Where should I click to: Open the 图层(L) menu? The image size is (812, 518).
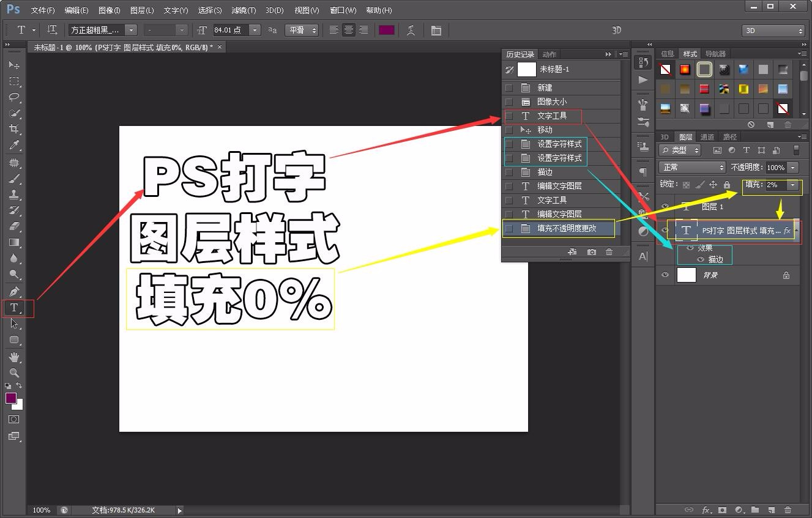pos(142,10)
